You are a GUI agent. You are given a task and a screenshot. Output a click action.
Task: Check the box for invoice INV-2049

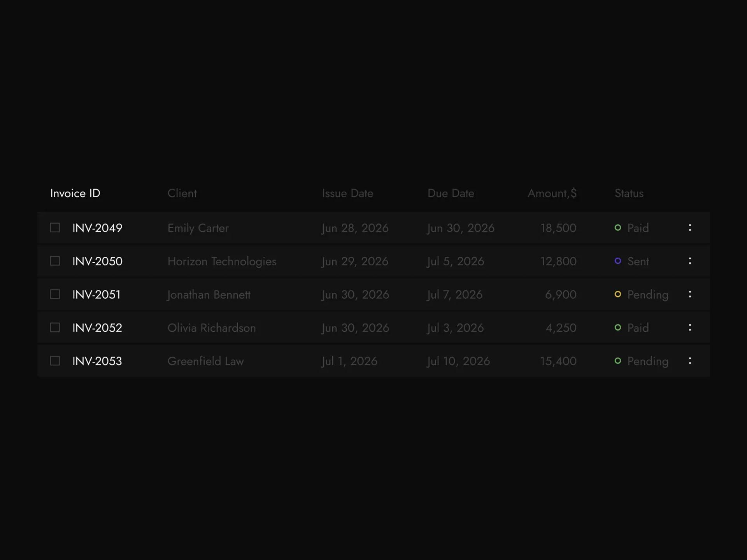(x=55, y=227)
